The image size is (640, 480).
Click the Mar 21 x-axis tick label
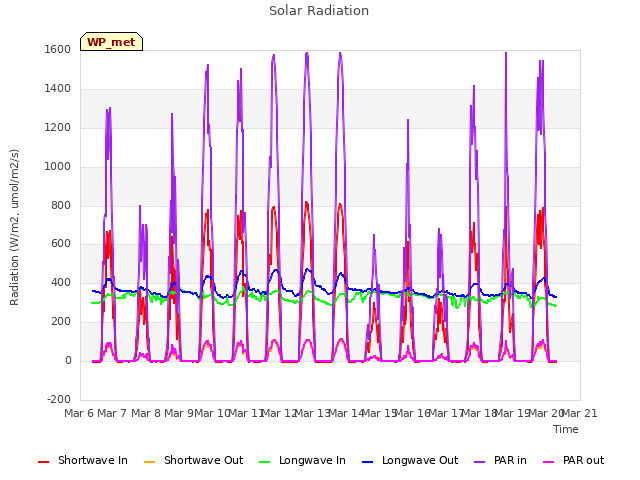pos(580,413)
